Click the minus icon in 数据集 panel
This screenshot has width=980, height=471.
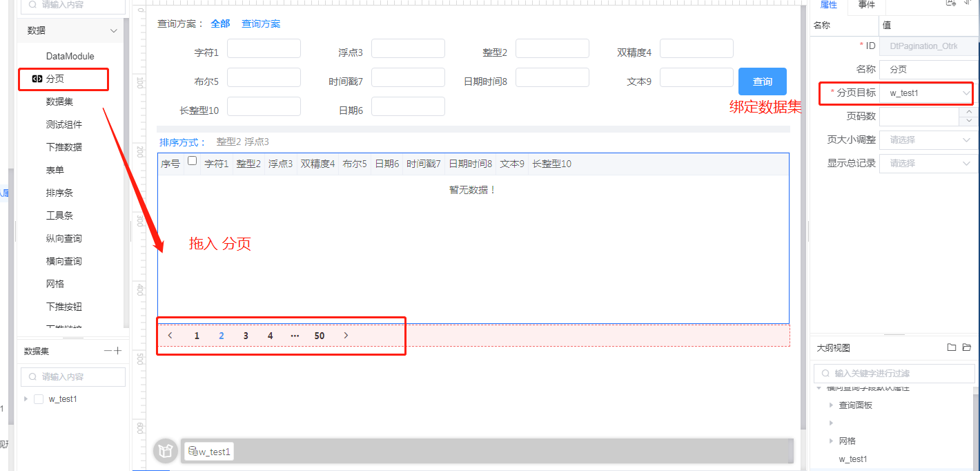coord(108,351)
